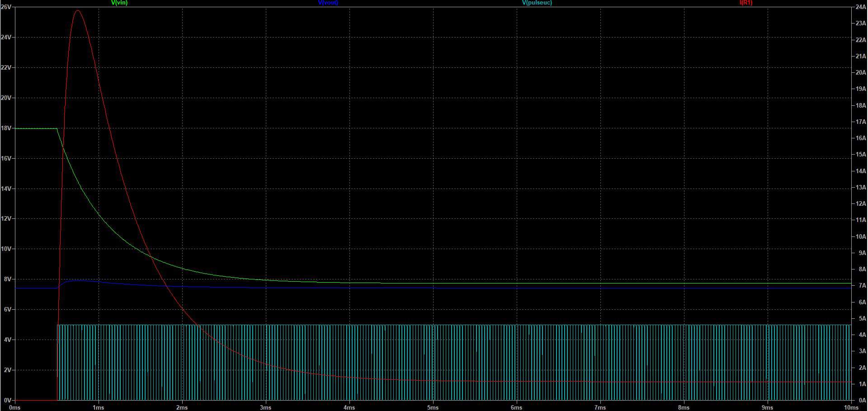
Task: Click the 8ms time axis label
Action: 684,407
